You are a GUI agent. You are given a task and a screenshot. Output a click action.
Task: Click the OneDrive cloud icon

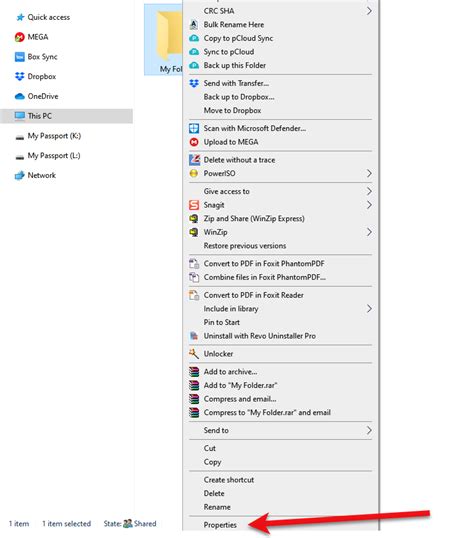20,96
